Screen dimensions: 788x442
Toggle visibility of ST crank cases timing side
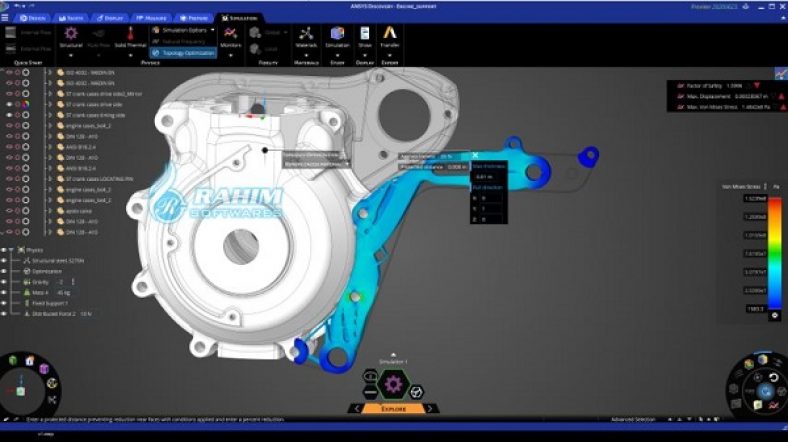point(9,115)
